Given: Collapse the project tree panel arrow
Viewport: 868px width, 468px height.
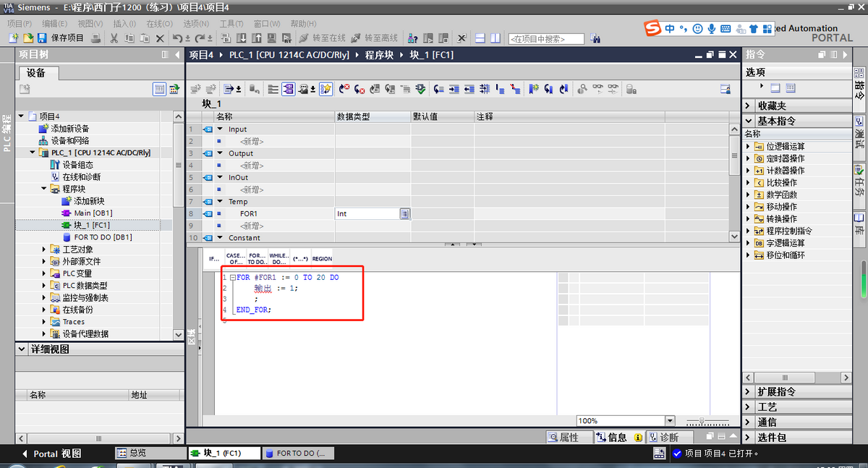Looking at the screenshot, I should tap(178, 55).
